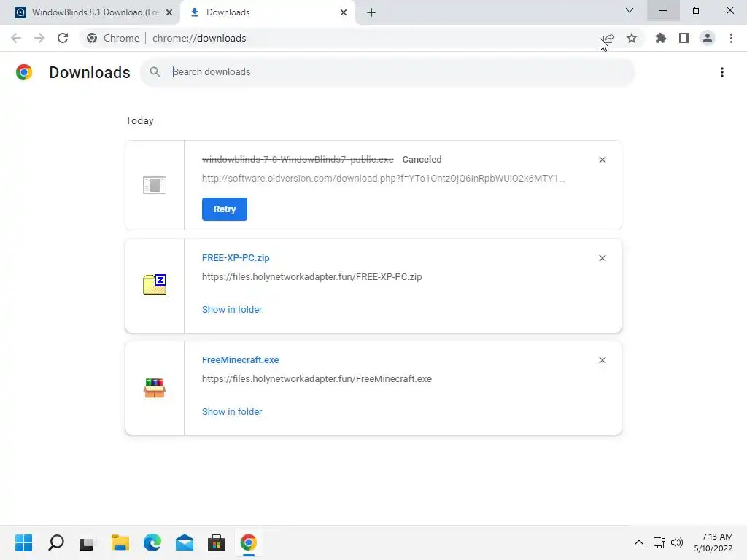The height and width of the screenshot is (560, 747).
Task: Click the Chrome logo beside Downloads
Action: click(x=24, y=72)
